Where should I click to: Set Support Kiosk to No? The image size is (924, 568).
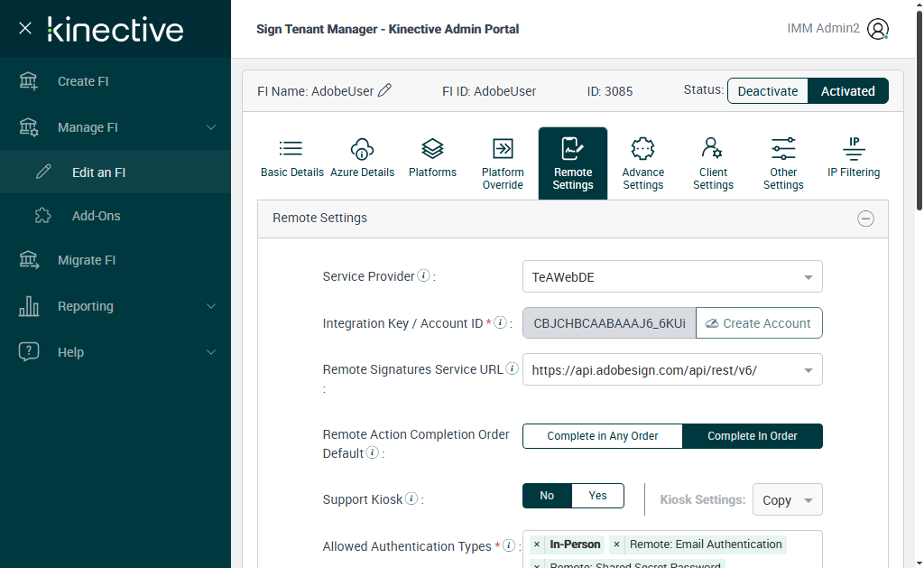547,496
